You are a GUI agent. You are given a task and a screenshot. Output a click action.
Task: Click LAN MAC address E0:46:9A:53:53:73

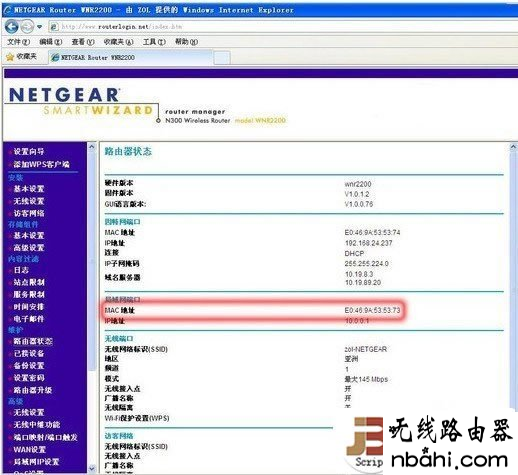pos(372,310)
